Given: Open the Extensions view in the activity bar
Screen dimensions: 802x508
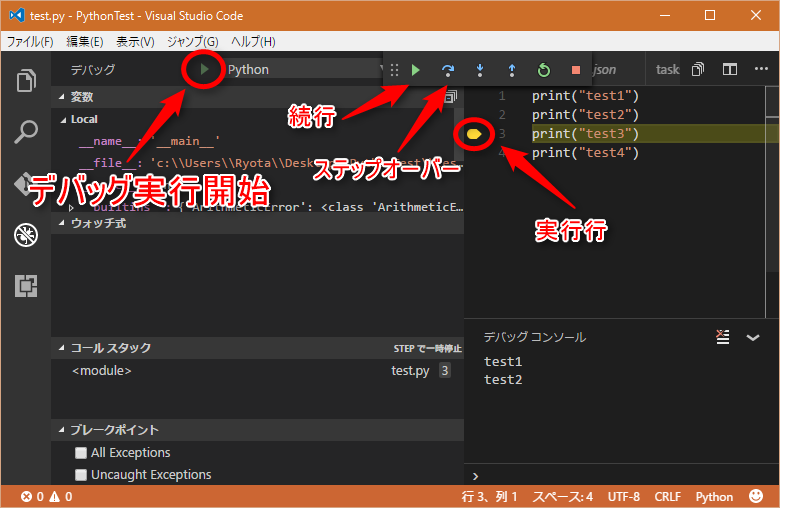Looking at the screenshot, I should point(26,286).
